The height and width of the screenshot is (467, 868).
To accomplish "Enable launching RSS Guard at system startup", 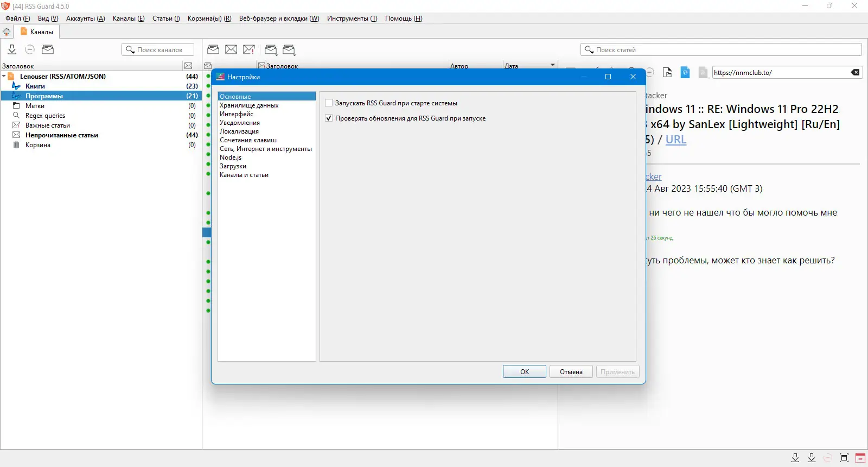I will [329, 103].
